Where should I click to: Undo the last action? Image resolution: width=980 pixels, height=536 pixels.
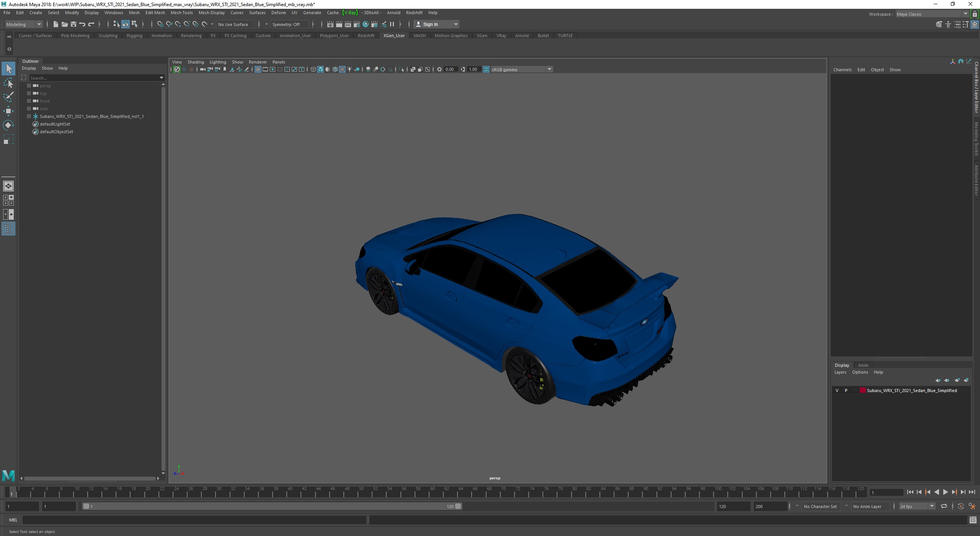[82, 24]
